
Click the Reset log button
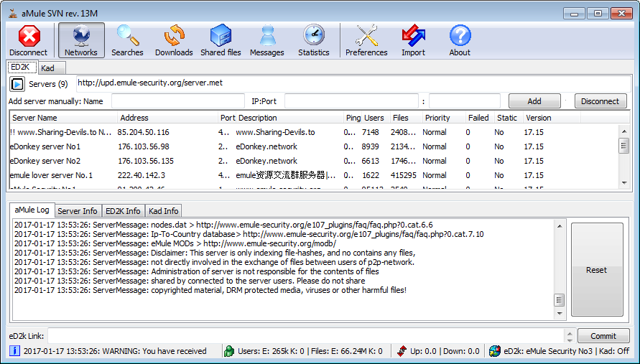point(596,270)
